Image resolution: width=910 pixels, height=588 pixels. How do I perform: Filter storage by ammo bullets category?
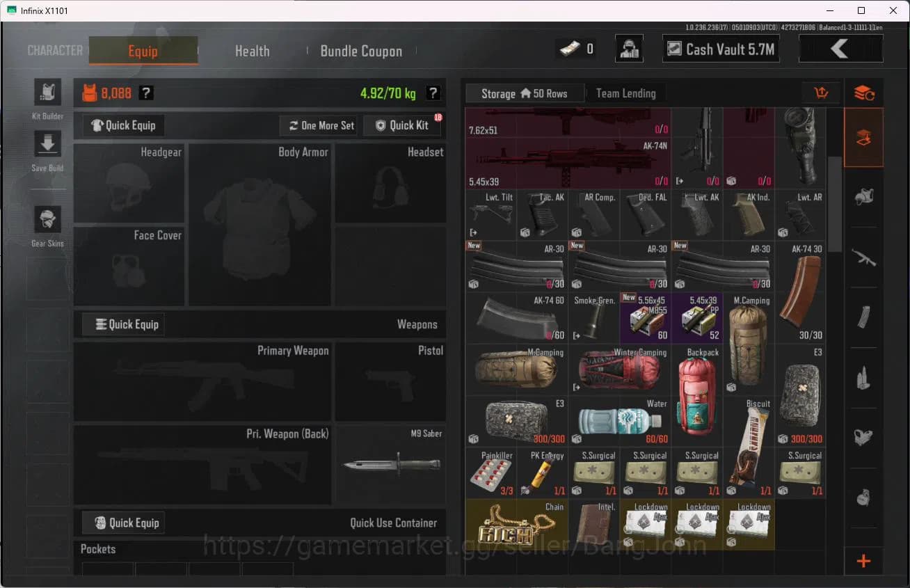point(864,378)
